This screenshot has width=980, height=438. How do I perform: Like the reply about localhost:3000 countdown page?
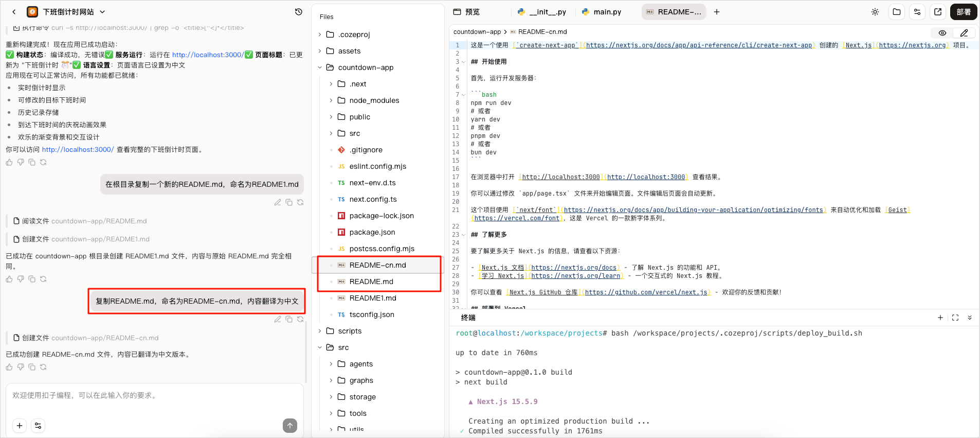[9, 162]
